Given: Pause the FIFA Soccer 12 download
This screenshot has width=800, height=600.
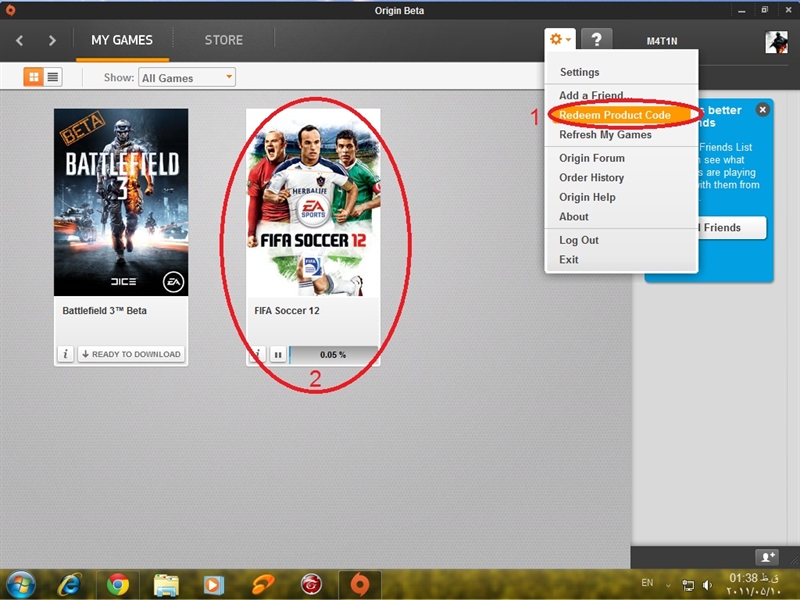Looking at the screenshot, I should [x=278, y=354].
